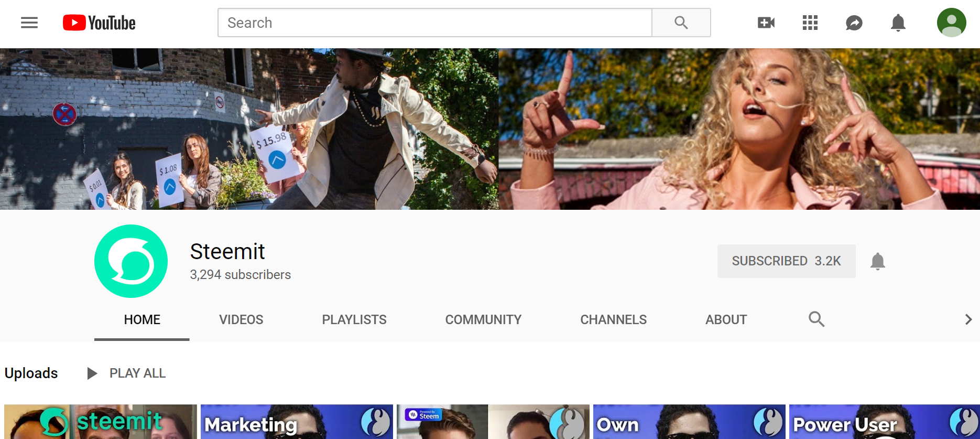Viewport: 980px width, 439px height.
Task: Click the PLAY ALL play triangle
Action: [x=92, y=373]
